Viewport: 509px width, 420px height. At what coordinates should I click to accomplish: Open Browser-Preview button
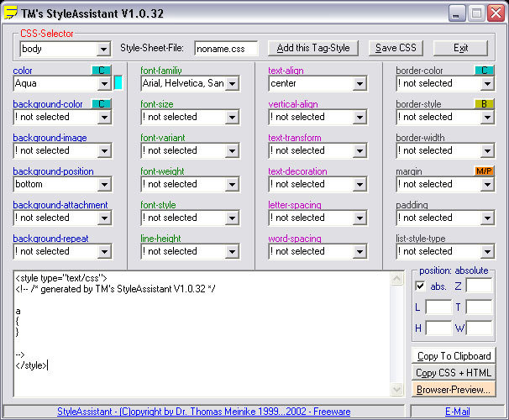(x=454, y=390)
